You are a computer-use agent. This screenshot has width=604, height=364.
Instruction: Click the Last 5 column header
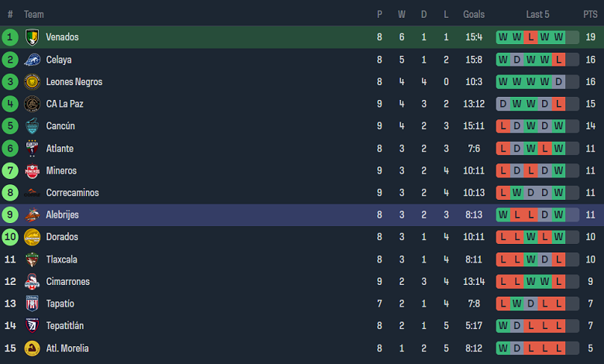pos(537,15)
